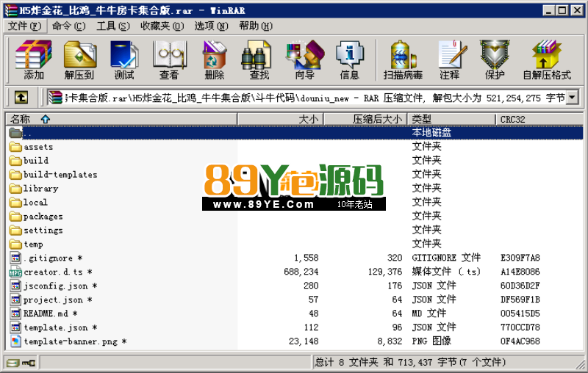Launch the Wizard (向导) tool
This screenshot has height=373, width=588.
304,59
